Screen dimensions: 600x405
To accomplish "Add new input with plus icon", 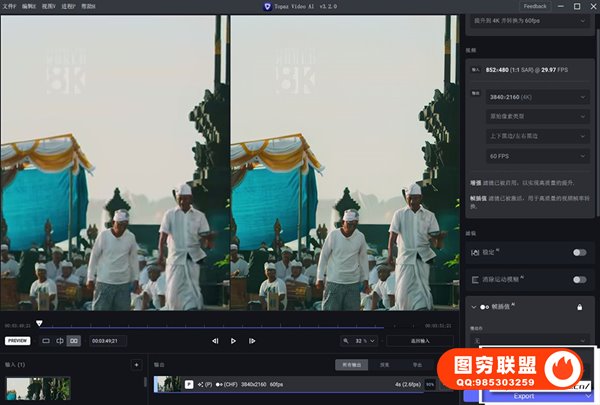I will [136, 365].
